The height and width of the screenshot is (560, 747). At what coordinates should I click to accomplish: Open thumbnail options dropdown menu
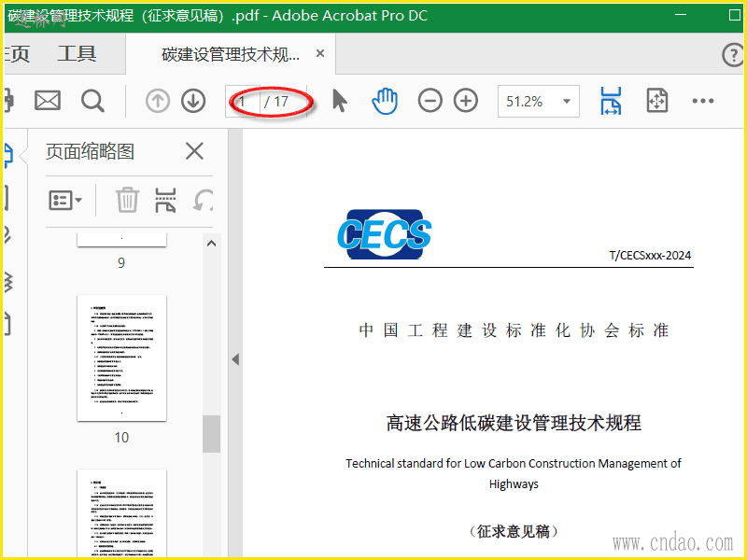[x=65, y=200]
